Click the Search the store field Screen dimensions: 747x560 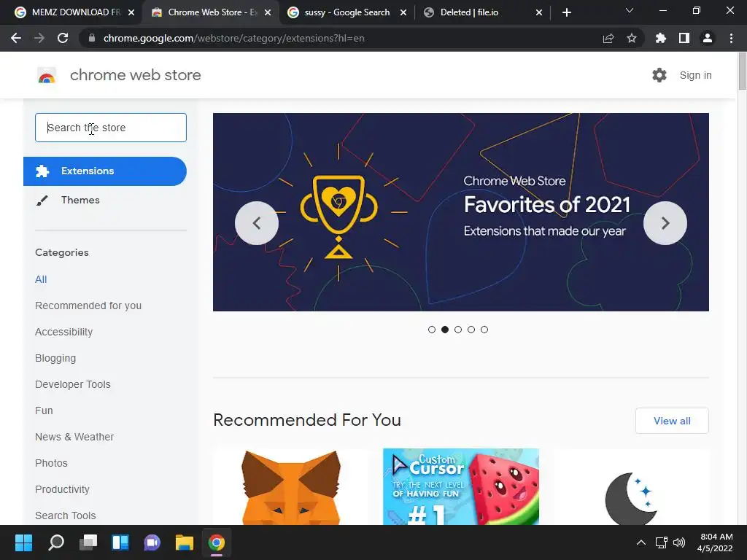point(111,128)
